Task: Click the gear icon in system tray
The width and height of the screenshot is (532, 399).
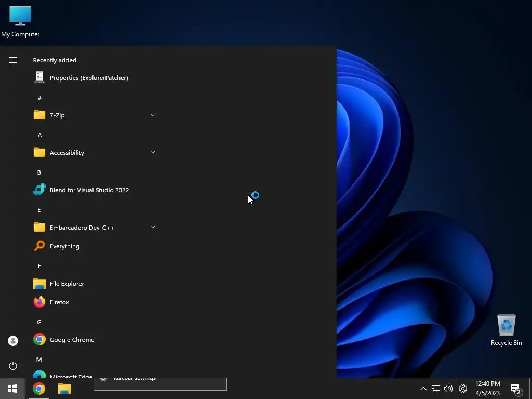Action: point(463,389)
